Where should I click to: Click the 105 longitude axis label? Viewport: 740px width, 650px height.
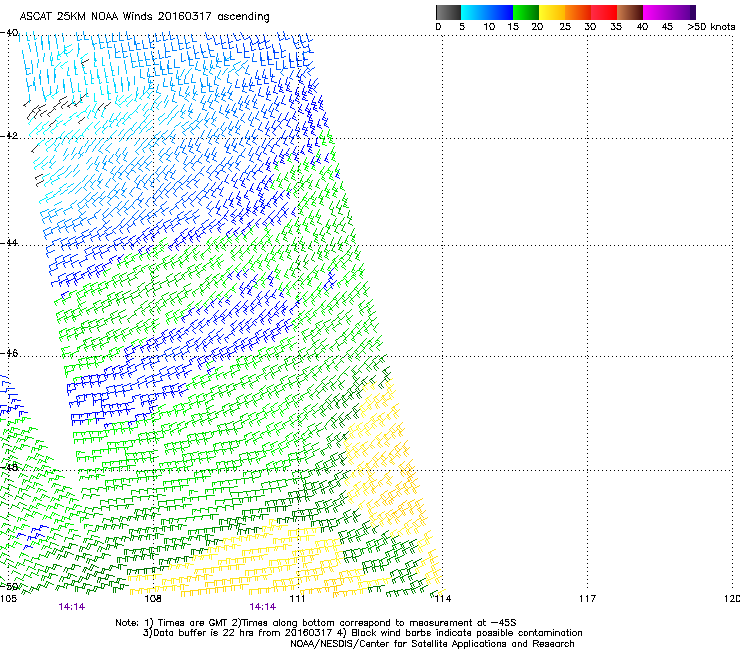[8, 599]
